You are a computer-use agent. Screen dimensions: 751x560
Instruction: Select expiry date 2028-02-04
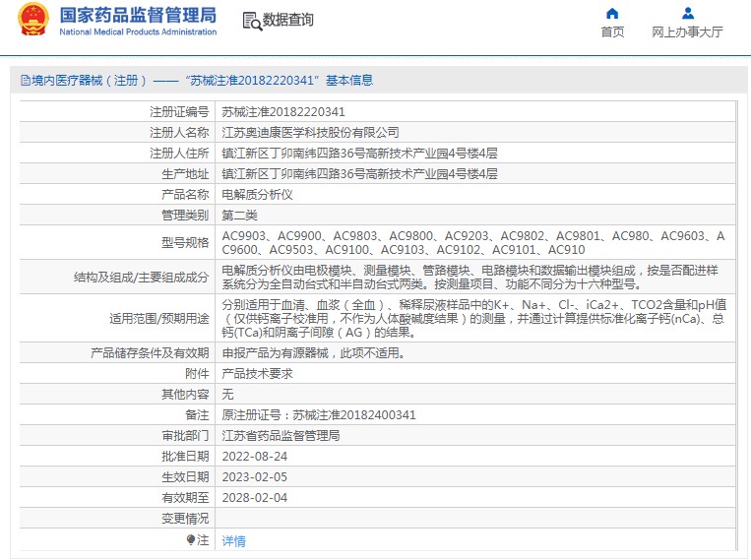254,498
